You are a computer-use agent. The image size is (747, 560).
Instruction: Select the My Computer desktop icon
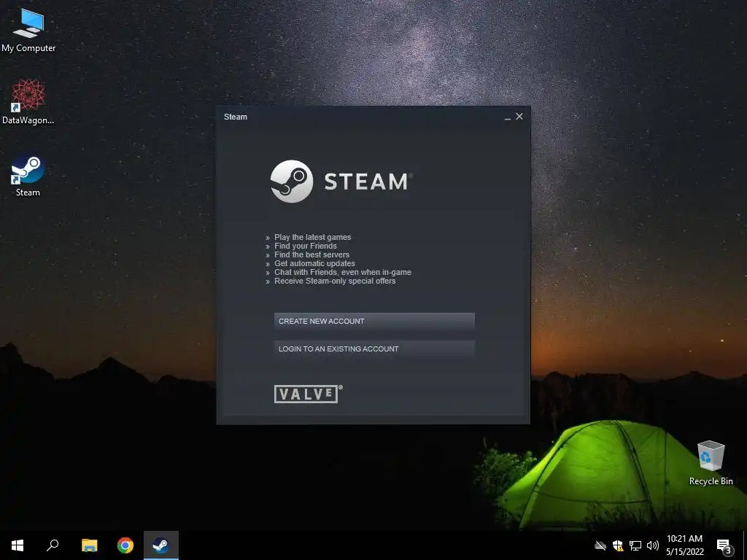pos(28,31)
